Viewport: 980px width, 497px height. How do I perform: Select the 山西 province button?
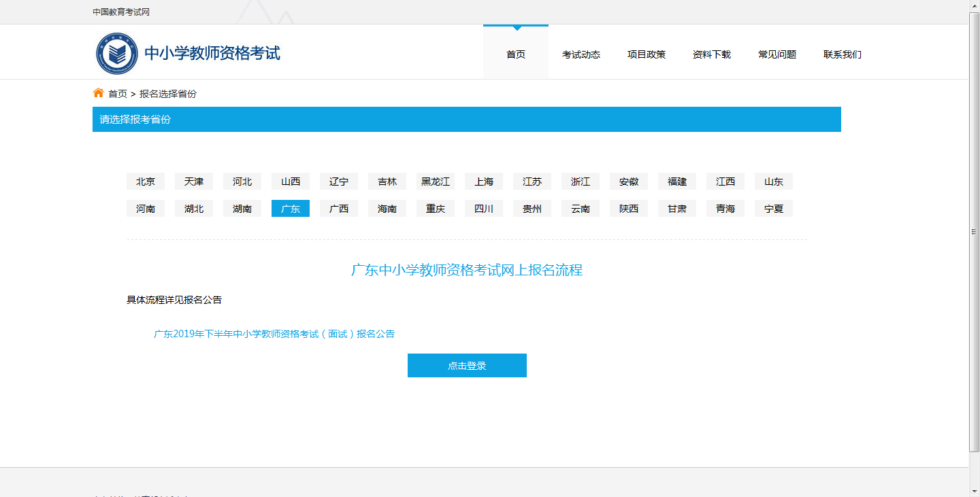pos(291,182)
